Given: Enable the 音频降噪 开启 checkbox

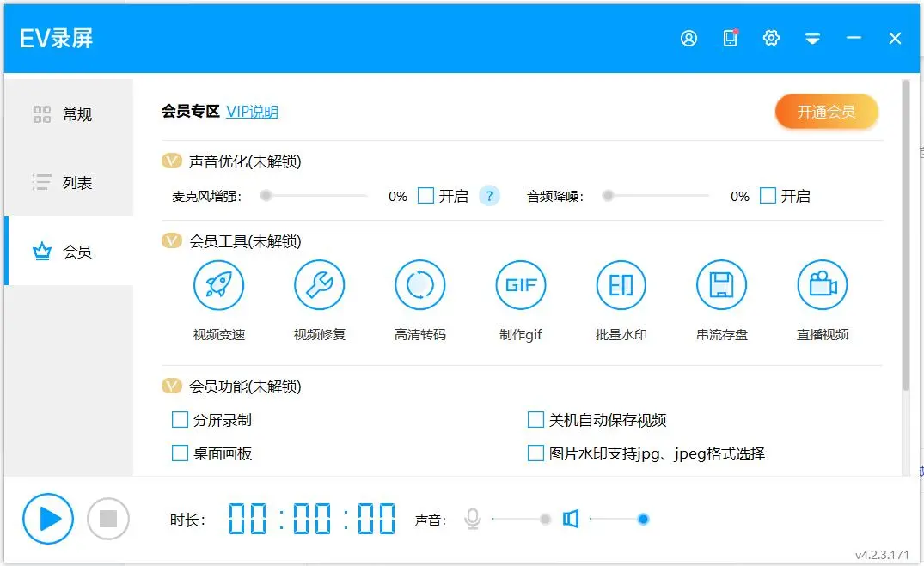Looking at the screenshot, I should click(x=768, y=196).
